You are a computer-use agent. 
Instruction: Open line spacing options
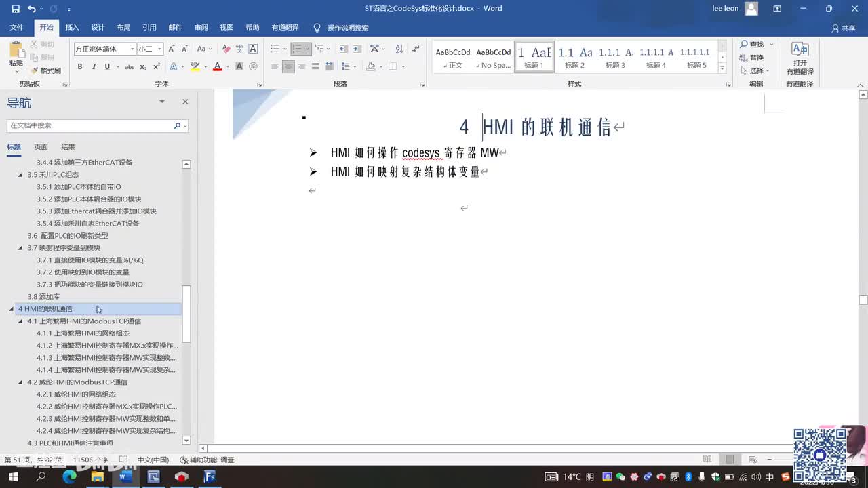point(346,66)
